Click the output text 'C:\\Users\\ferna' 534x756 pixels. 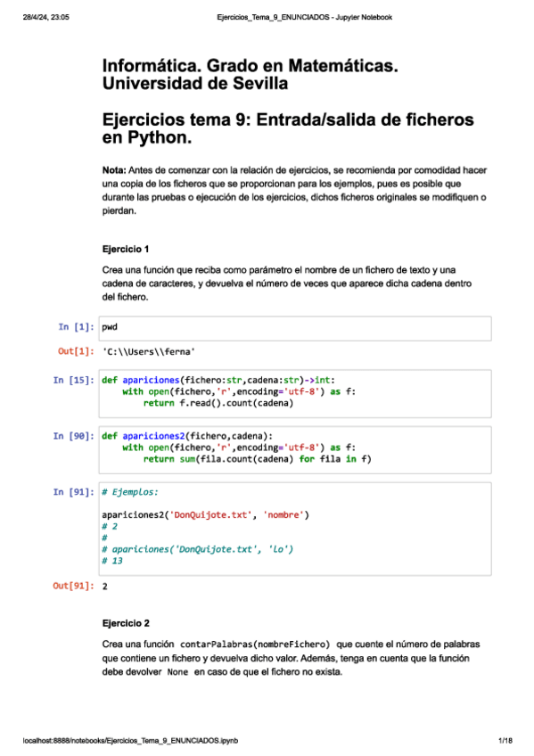pos(149,352)
